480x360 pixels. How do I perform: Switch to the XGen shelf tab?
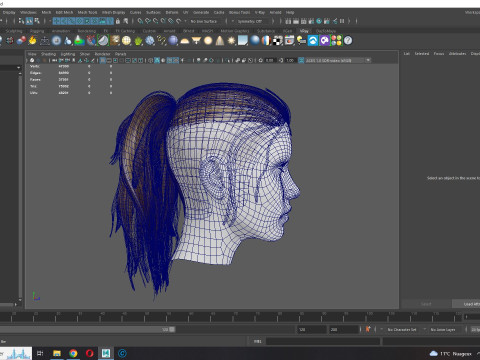(x=287, y=31)
